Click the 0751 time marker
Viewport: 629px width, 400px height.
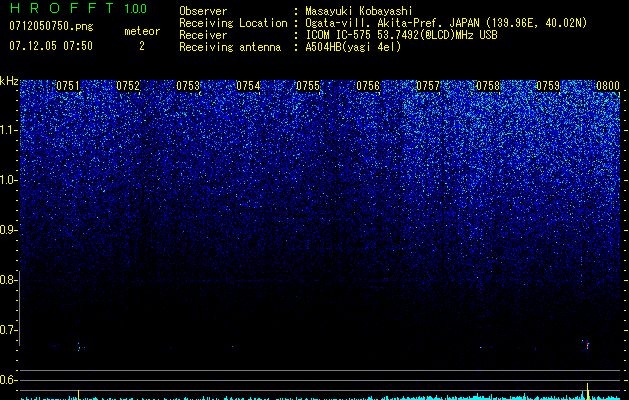(68, 86)
